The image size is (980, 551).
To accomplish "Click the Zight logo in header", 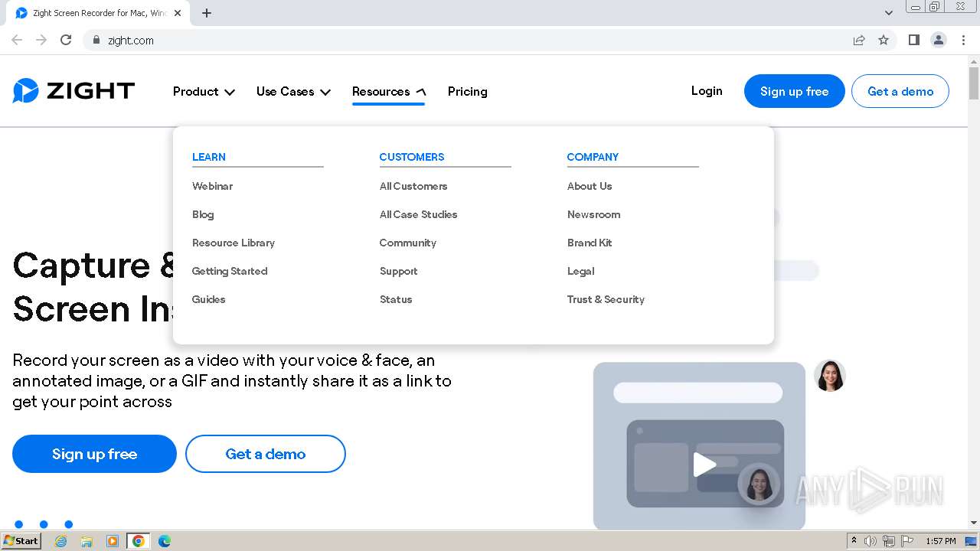I will click(x=73, y=91).
